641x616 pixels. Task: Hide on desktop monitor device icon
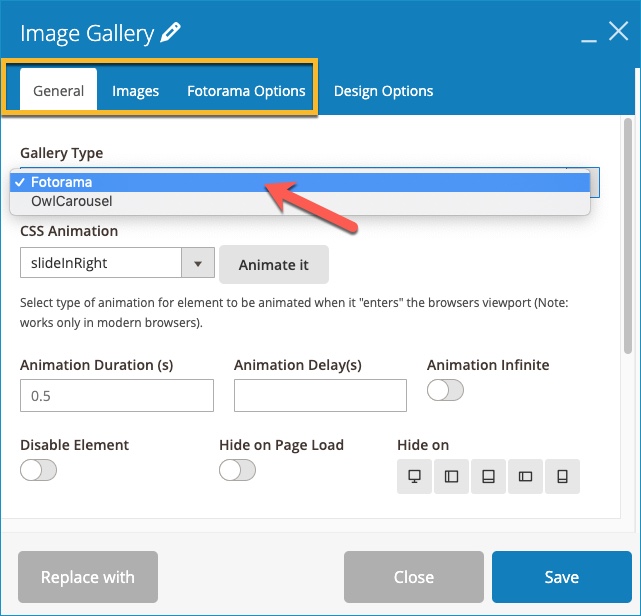(415, 476)
